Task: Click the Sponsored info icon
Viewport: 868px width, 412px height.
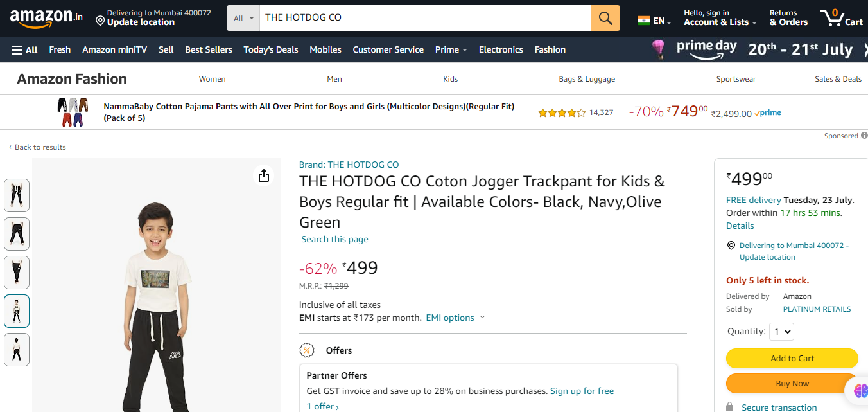Action: pos(864,136)
